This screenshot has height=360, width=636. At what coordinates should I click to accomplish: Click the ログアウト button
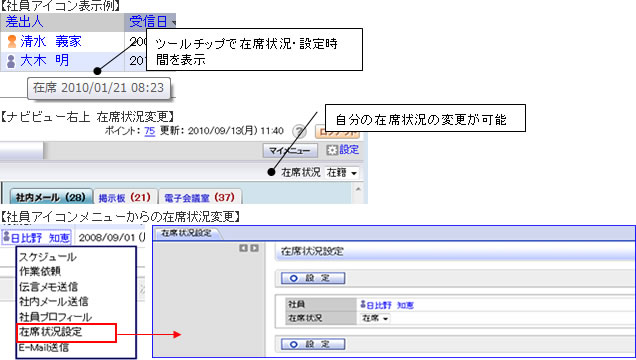(337, 132)
